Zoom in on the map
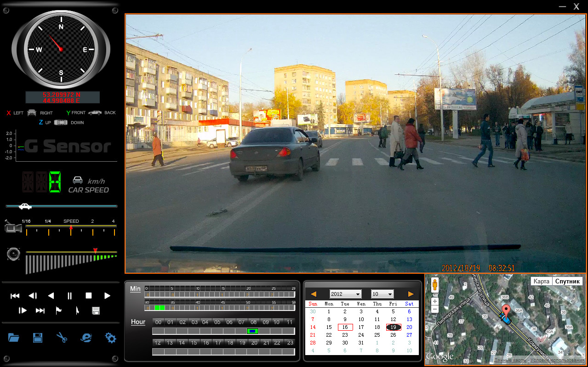Image resolution: width=588 pixels, height=367 pixels. coord(435,301)
